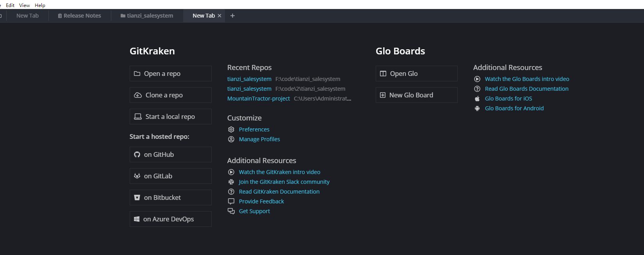This screenshot has height=255, width=644.
Task: Switch to the tianzi_salesystem tab
Action: 147,16
